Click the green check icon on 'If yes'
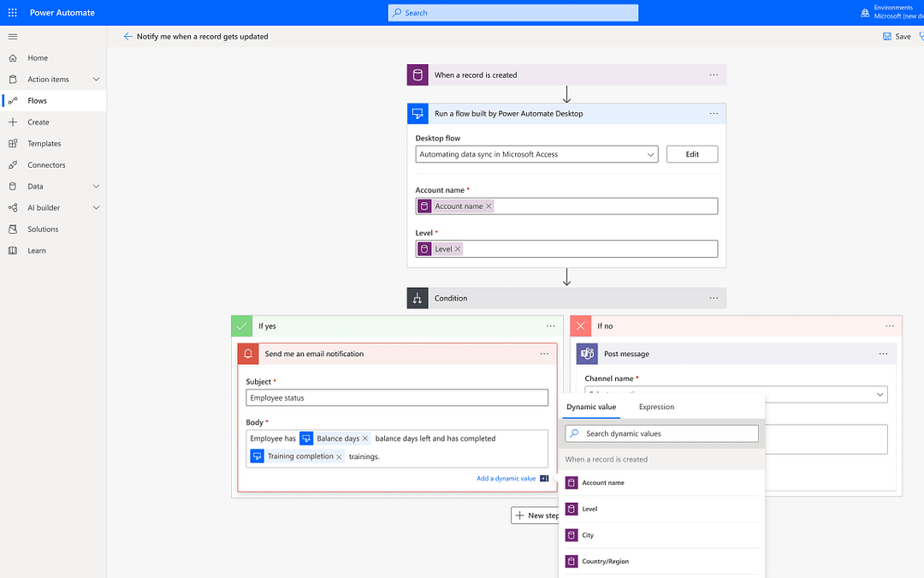 pos(241,326)
